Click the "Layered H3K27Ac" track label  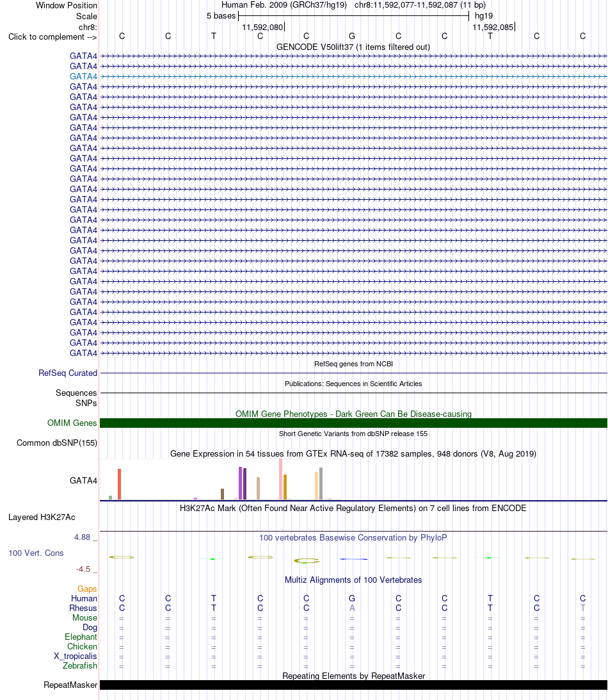(x=42, y=517)
